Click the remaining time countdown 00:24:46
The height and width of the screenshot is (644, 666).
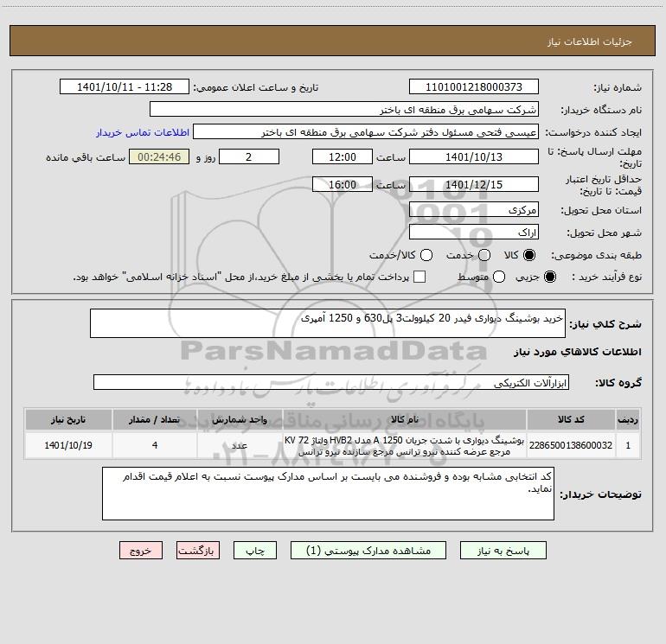tap(159, 157)
